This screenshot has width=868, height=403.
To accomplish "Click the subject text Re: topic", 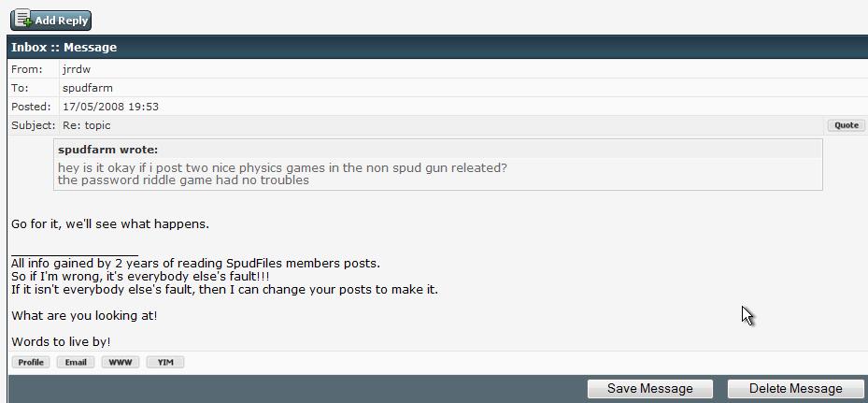I will (86, 125).
